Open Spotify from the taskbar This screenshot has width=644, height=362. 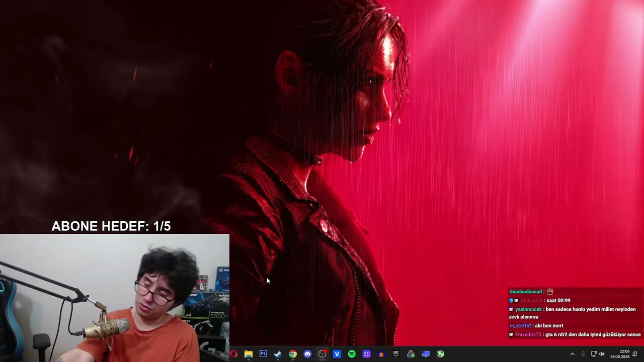pyautogui.click(x=352, y=354)
